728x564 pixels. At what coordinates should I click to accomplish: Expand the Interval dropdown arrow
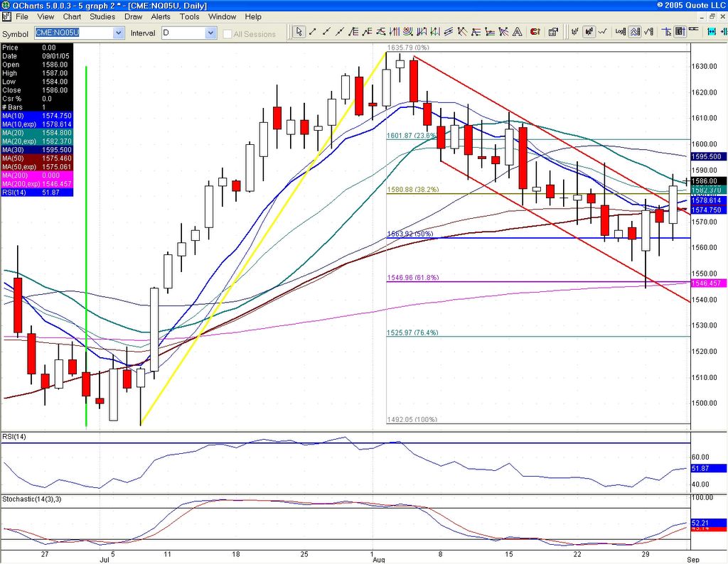211,33
